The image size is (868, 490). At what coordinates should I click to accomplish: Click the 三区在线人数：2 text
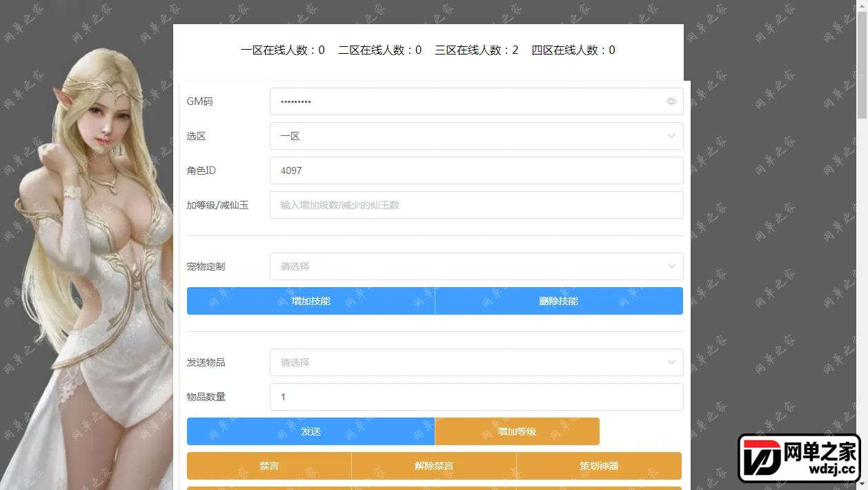[x=476, y=50]
